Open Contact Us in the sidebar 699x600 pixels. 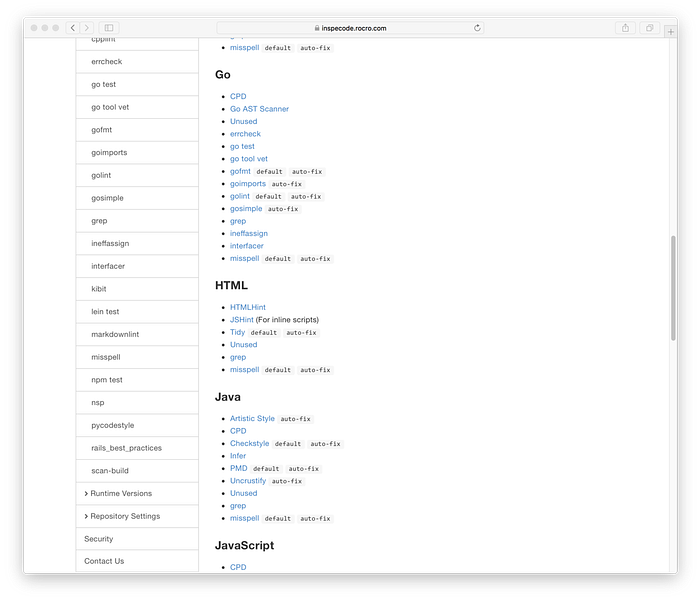pyautogui.click(x=137, y=561)
